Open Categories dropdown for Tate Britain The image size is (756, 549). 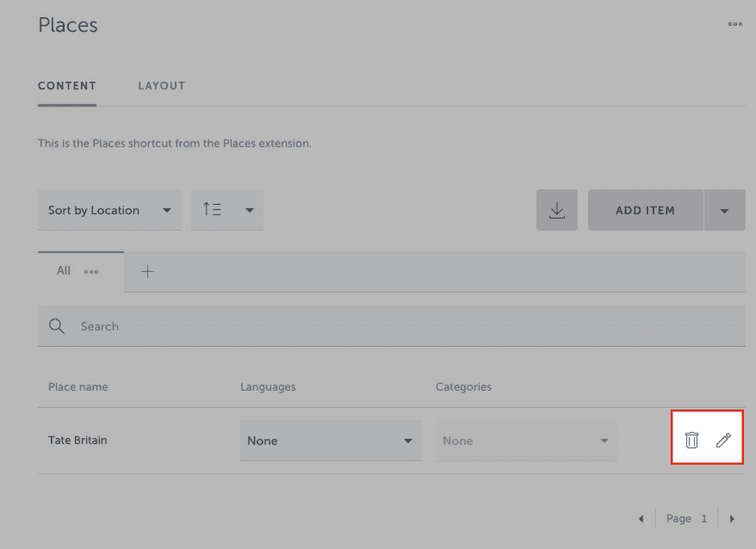(526, 441)
